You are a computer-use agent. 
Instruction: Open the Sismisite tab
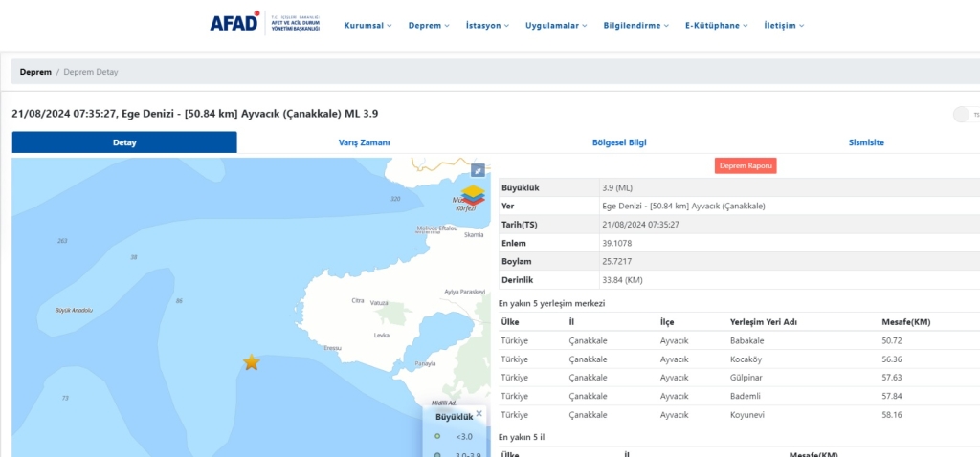(866, 142)
